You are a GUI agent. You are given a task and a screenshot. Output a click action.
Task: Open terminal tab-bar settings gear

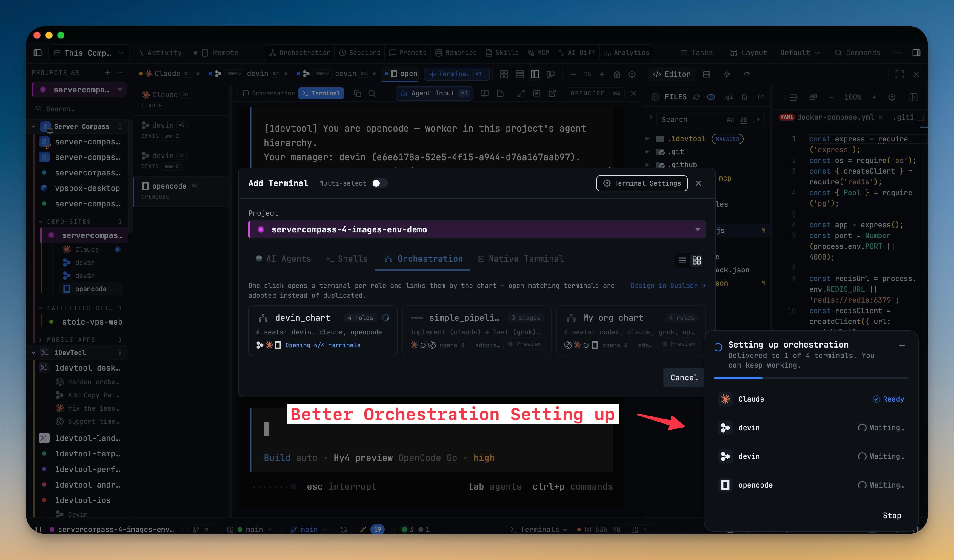pos(632,74)
